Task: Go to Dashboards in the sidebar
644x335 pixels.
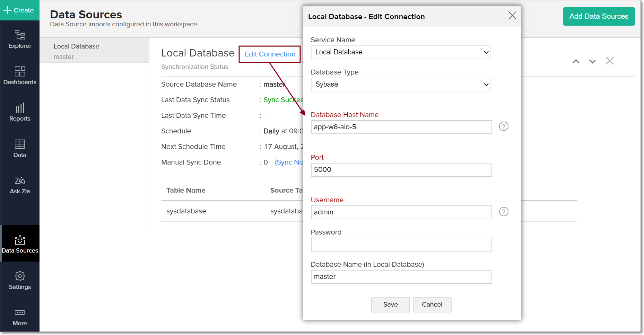Action: point(20,76)
